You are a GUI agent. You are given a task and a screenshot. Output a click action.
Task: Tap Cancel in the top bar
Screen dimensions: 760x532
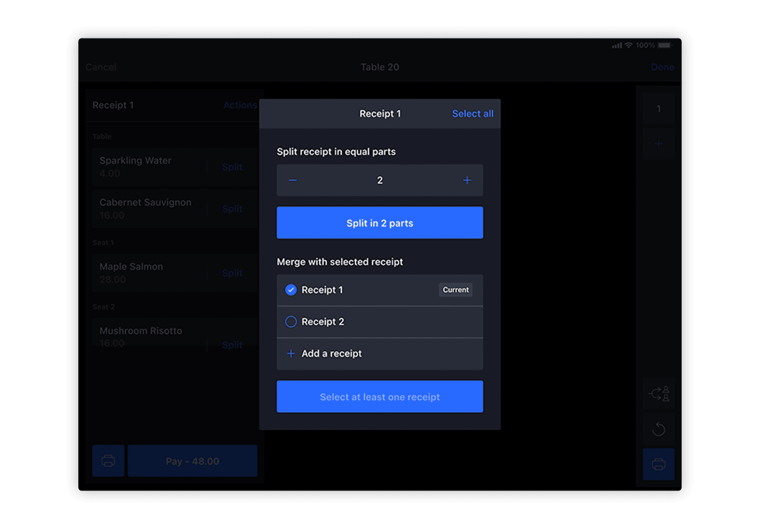point(101,67)
